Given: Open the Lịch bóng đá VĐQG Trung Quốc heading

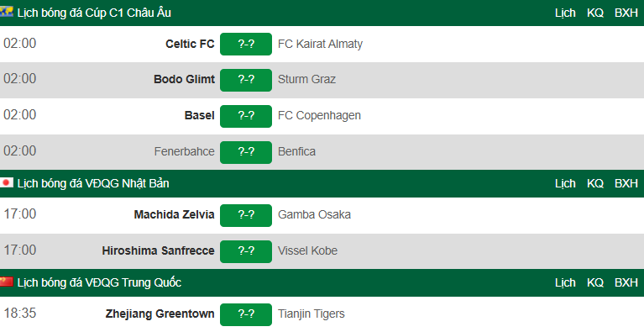Looking at the screenshot, I should tap(99, 282).
